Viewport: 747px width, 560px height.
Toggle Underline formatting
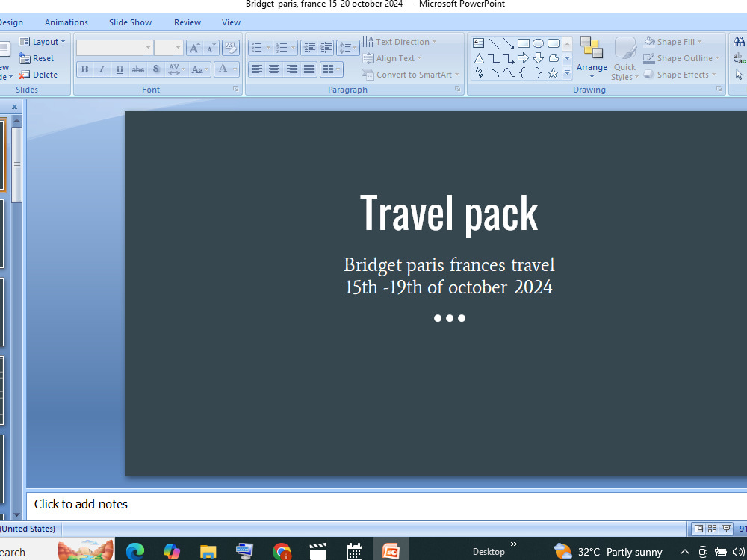click(x=120, y=69)
